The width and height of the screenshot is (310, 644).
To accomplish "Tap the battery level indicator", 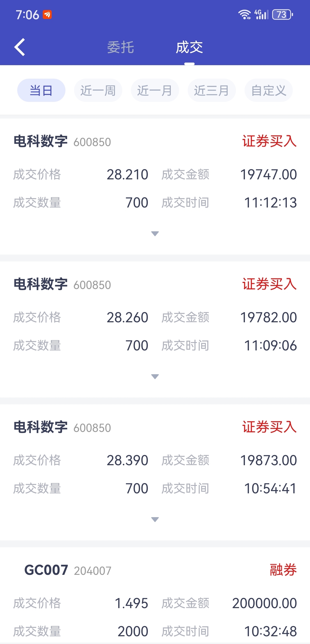I will (282, 14).
